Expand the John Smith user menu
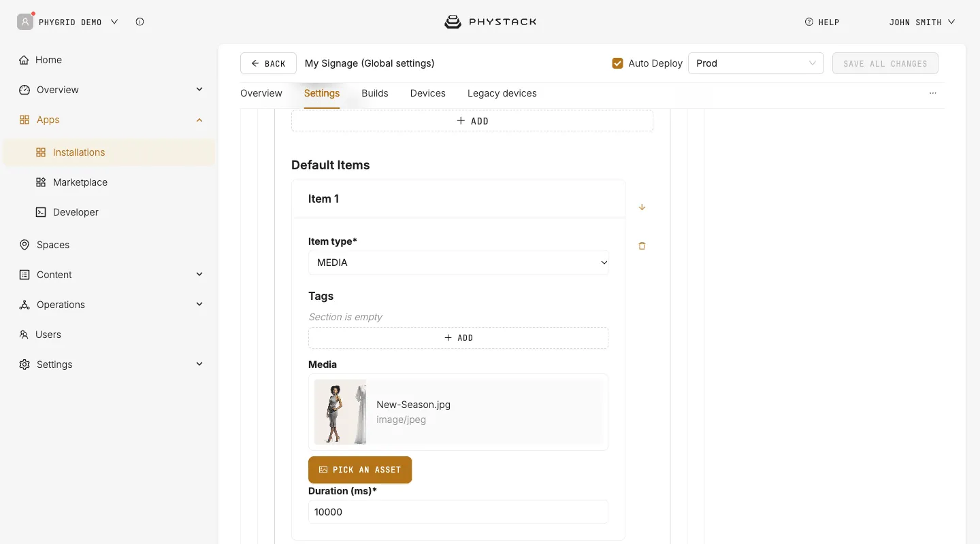 tap(922, 22)
